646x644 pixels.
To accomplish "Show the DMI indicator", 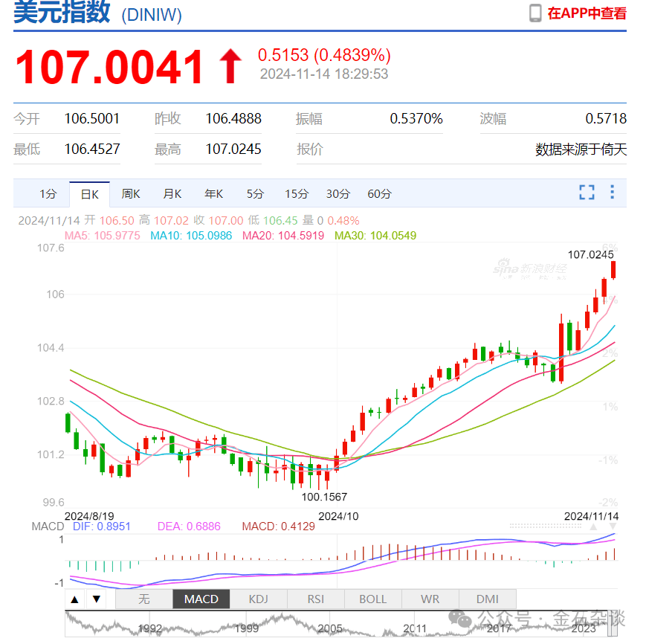I will click(488, 598).
